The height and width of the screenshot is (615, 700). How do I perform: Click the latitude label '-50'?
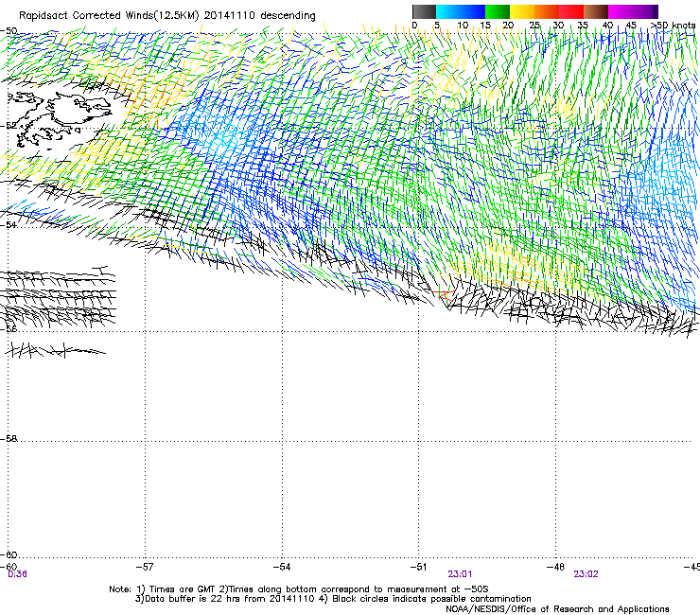(9, 31)
